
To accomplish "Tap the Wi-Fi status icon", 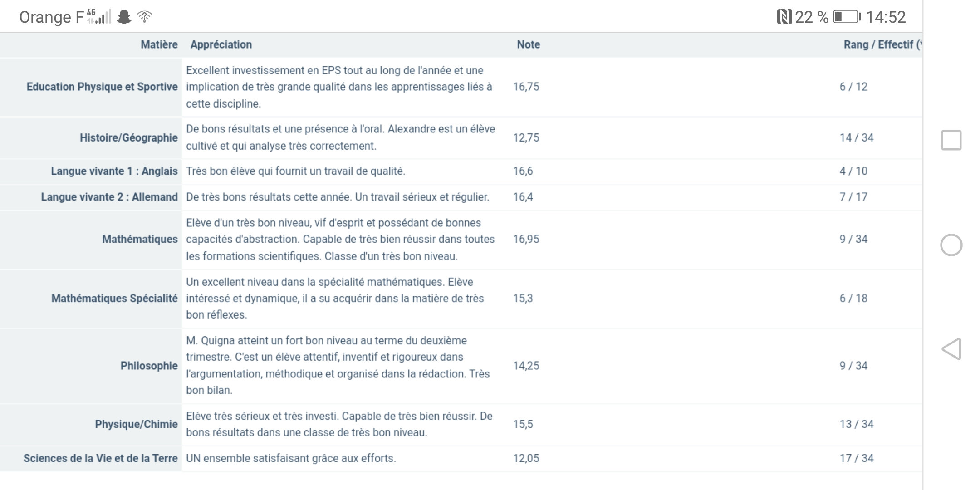I will click(x=145, y=17).
